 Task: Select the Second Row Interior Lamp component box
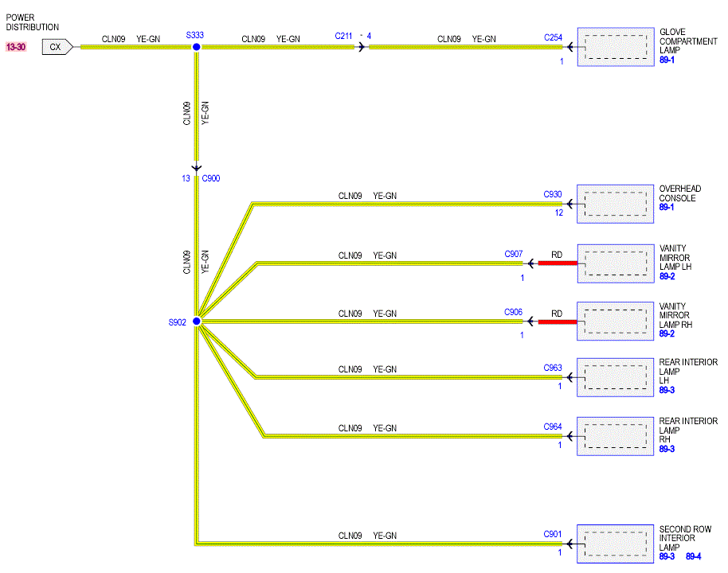[x=615, y=544]
